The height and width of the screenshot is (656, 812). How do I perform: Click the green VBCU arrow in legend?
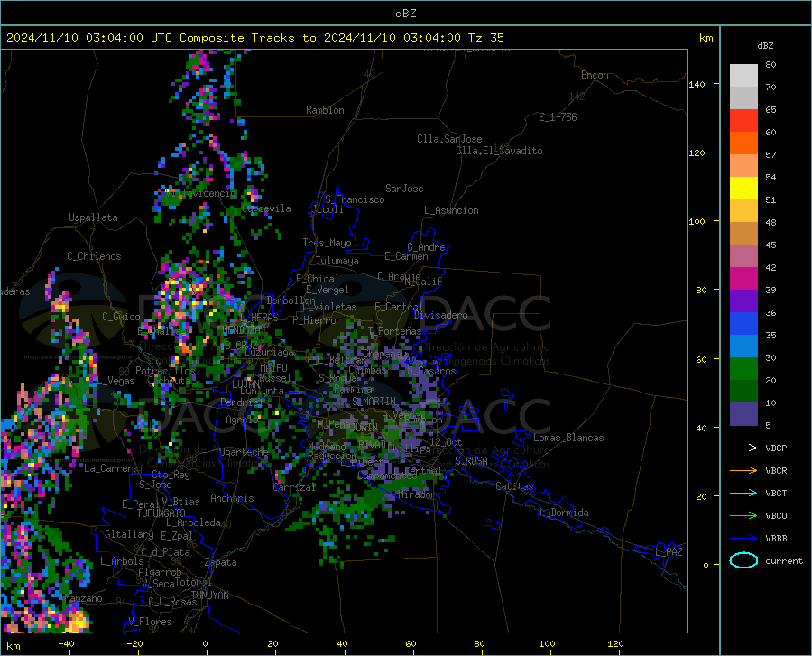point(743,516)
